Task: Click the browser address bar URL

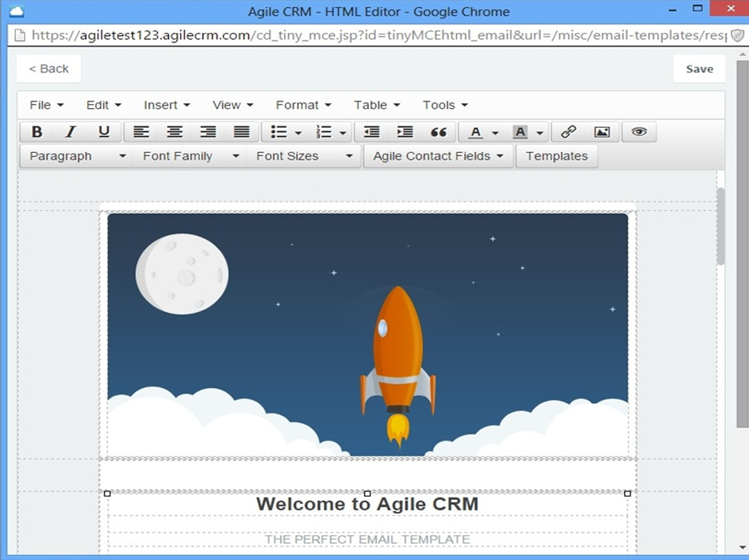Action: tap(379, 35)
